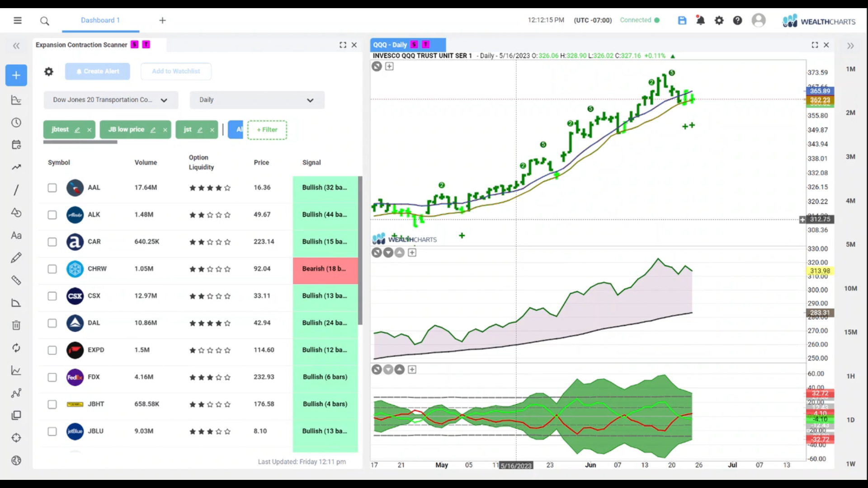
Task: Select the QQQ - Daily chart tab
Action: coord(408,45)
